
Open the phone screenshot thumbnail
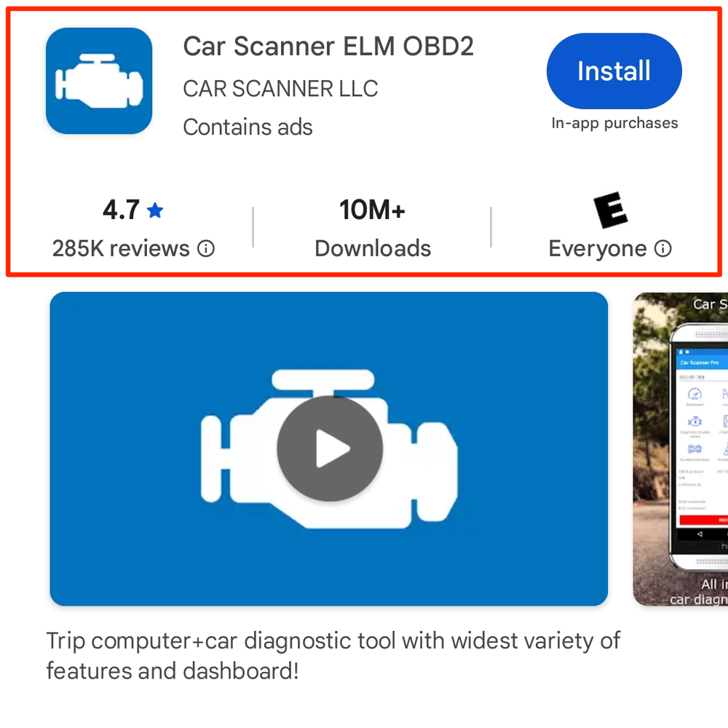coord(680,449)
